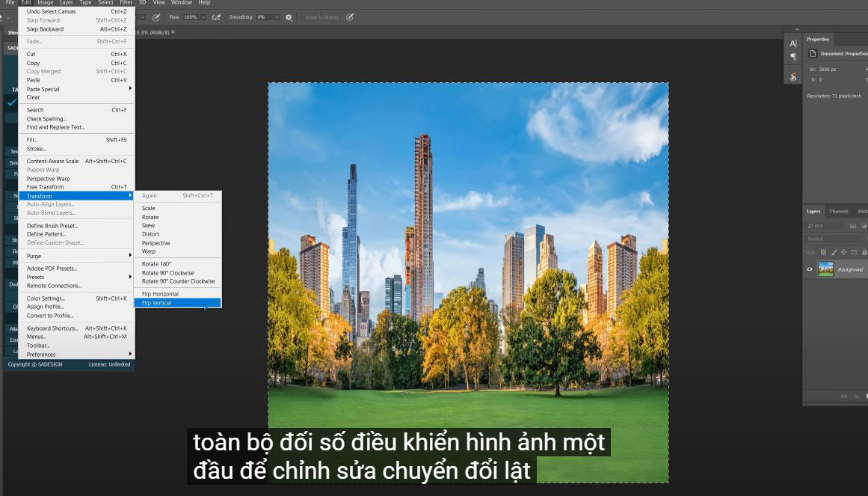Screen dimensions: 868x496
Task: Open the Flow percentage dropdown
Action: (203, 16)
